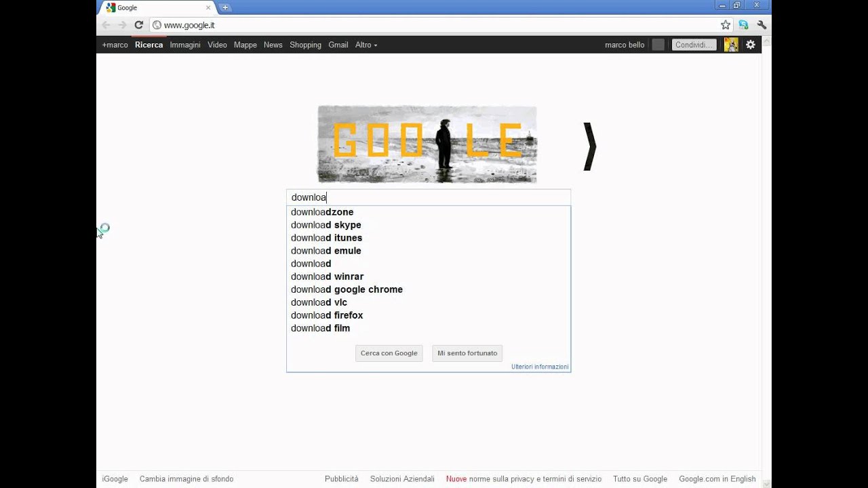Select suggestion download film
This screenshot has height=488, width=868.
tap(429, 328)
